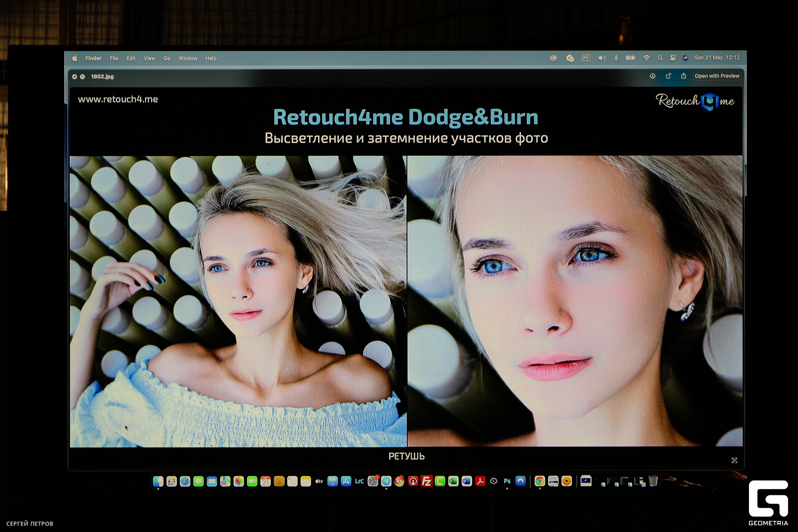Close the 1802.jpg Quick Look window

click(74, 77)
